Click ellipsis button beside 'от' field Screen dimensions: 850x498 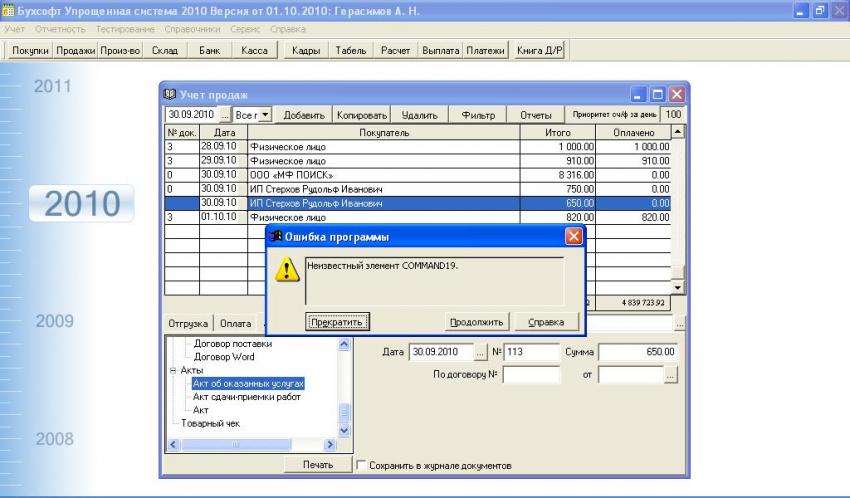[670, 374]
